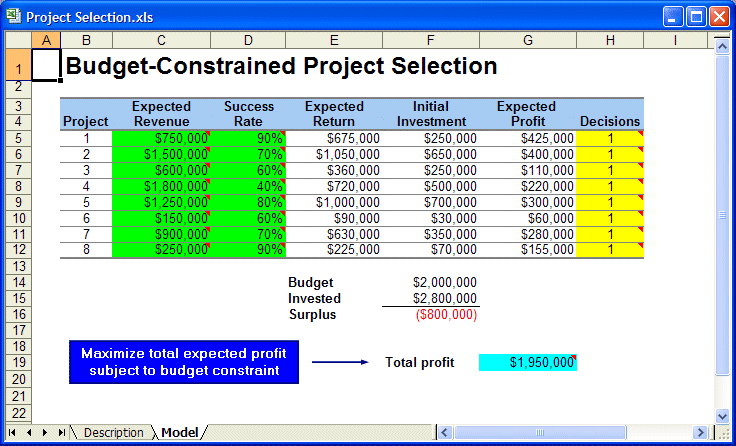Click the tab split bar left of horizontal scrollbar
Screen dimensions: 736x446
tap(434, 432)
